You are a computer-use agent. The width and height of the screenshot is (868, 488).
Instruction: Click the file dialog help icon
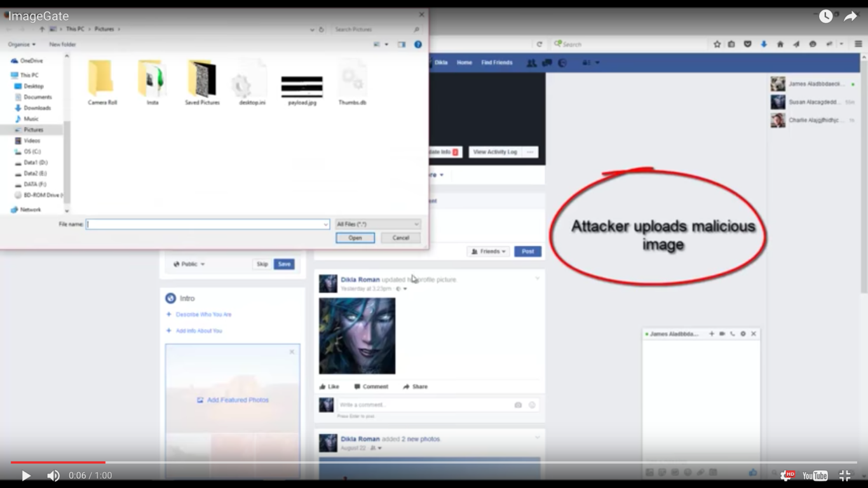(x=418, y=44)
